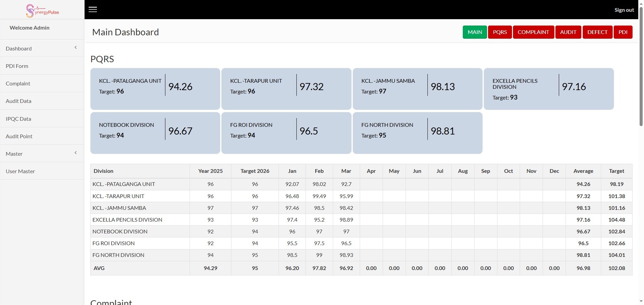The width and height of the screenshot is (644, 305).
Task: Open Complaint in the sidebar
Action: (42, 83)
